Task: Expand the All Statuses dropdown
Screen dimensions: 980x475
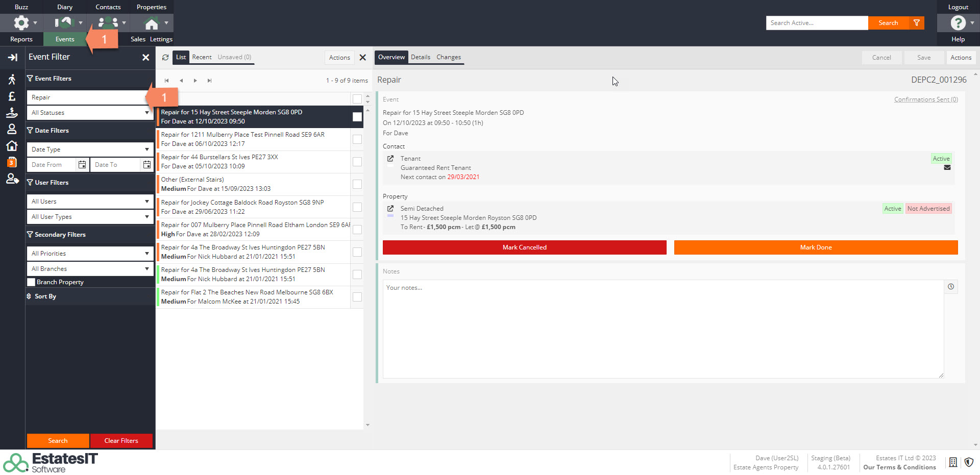Action: point(90,113)
